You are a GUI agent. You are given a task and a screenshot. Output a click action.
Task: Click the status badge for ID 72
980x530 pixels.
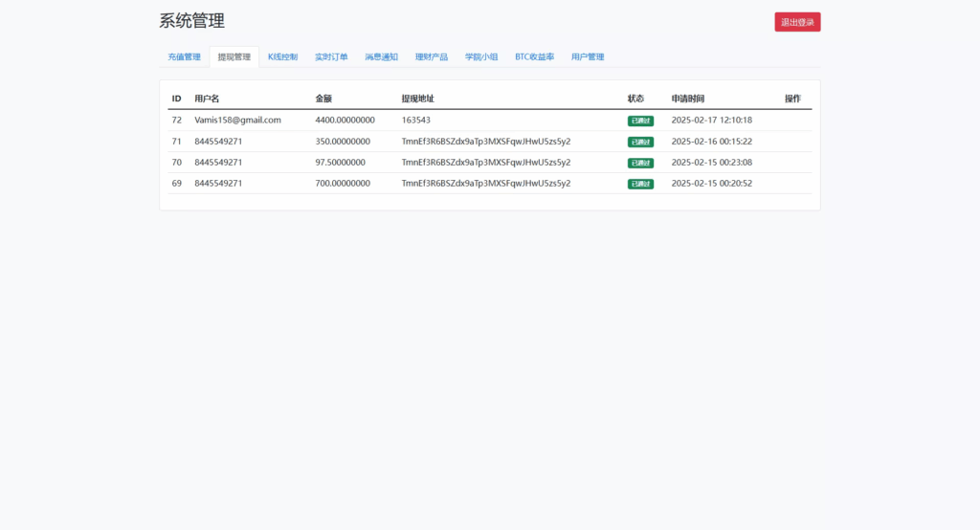point(640,121)
